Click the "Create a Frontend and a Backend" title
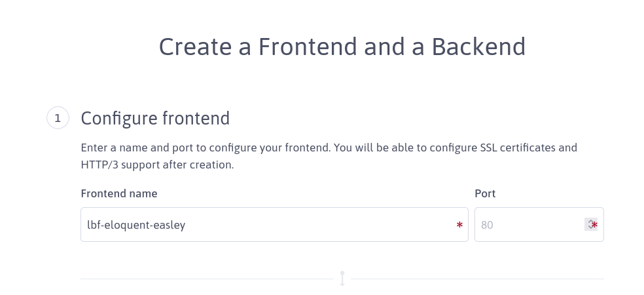Screen dimensions: 644x295 pyautogui.click(x=342, y=47)
